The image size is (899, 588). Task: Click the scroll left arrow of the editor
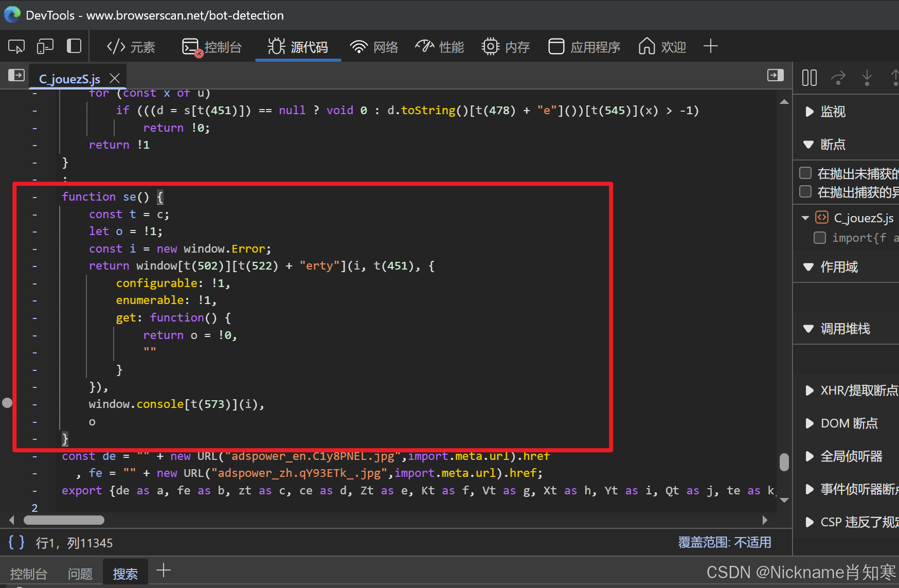(12, 520)
